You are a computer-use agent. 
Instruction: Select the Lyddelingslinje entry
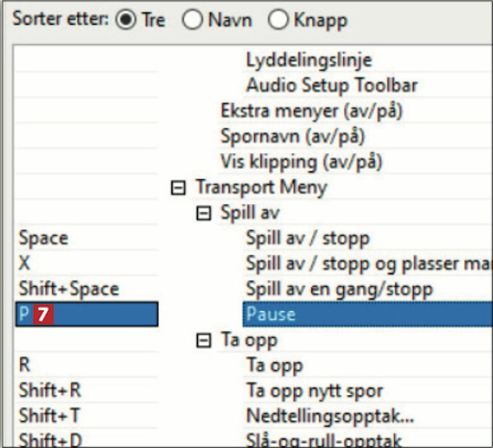(309, 60)
